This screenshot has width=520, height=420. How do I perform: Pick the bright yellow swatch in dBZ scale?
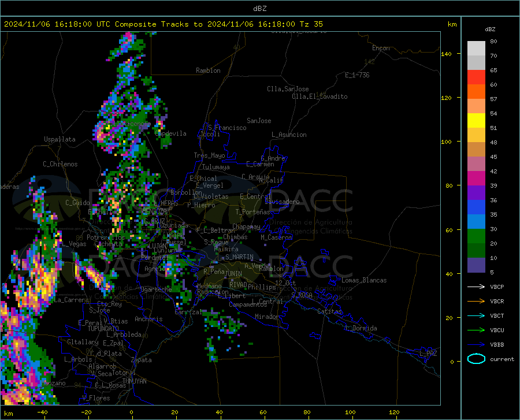[x=476, y=121]
